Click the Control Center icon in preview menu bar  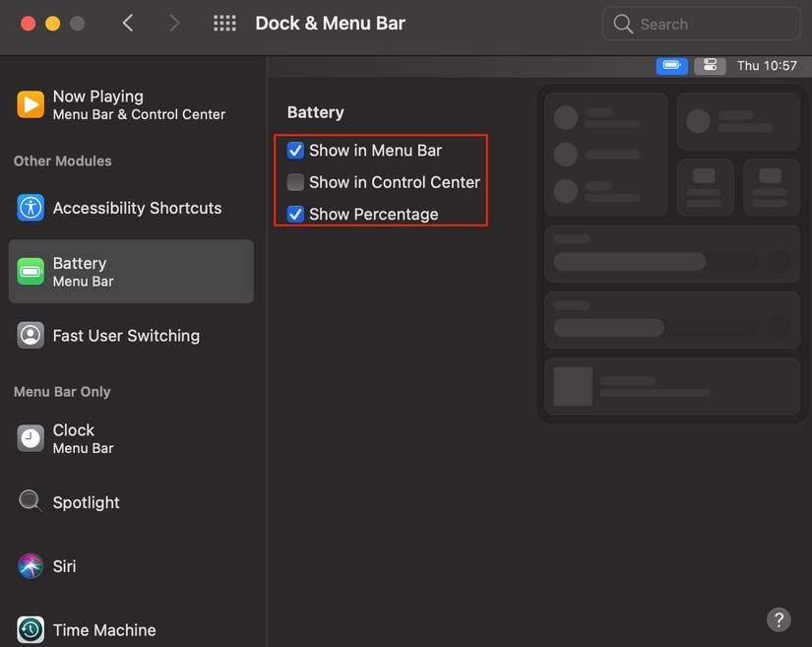tap(710, 66)
